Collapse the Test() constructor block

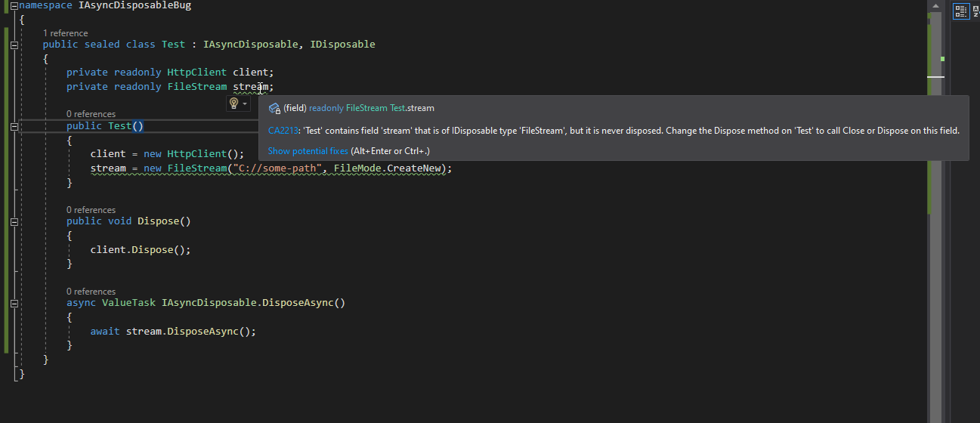(14, 127)
